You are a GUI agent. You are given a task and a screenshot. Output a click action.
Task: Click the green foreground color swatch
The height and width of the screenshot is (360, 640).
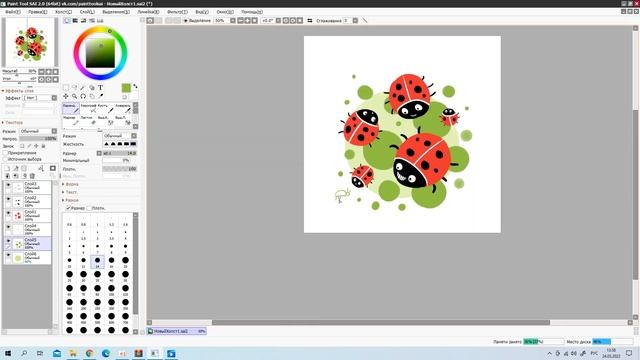126,88
